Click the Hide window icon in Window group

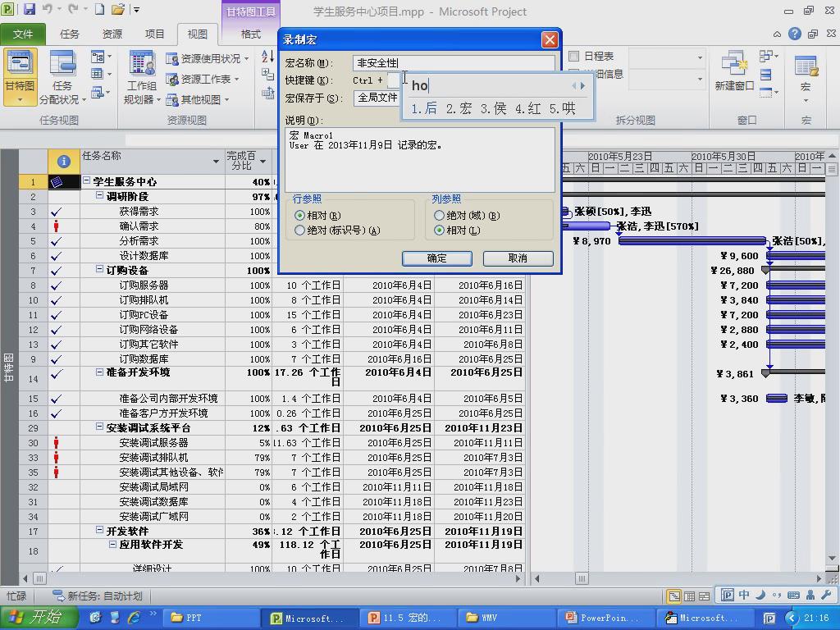[766, 92]
